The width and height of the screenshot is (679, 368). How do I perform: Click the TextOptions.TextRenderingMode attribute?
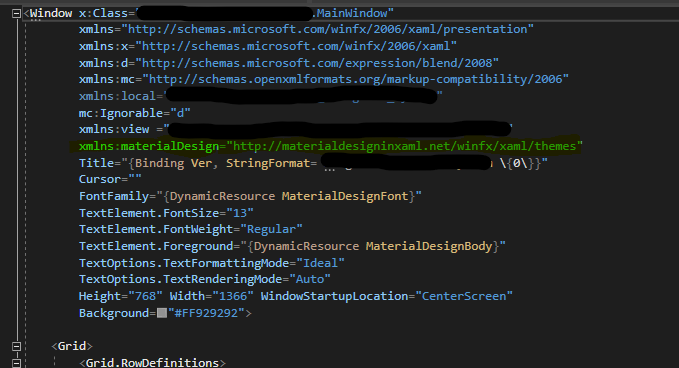click(181, 279)
